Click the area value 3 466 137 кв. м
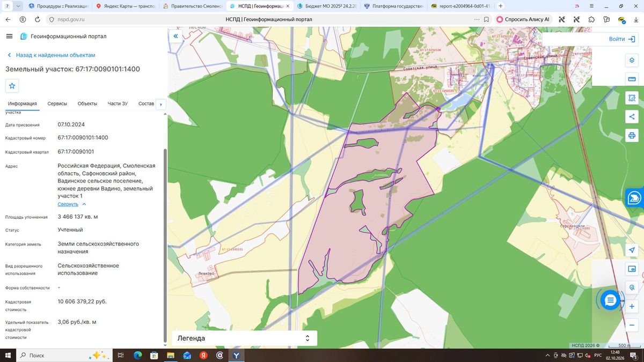This screenshot has width=644, height=362. coord(78,217)
